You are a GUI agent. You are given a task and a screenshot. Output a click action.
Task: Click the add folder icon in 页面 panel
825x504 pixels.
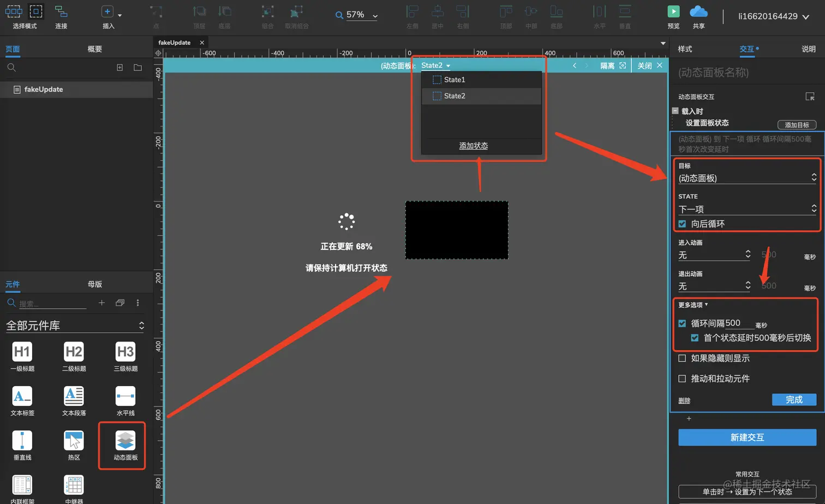137,68
